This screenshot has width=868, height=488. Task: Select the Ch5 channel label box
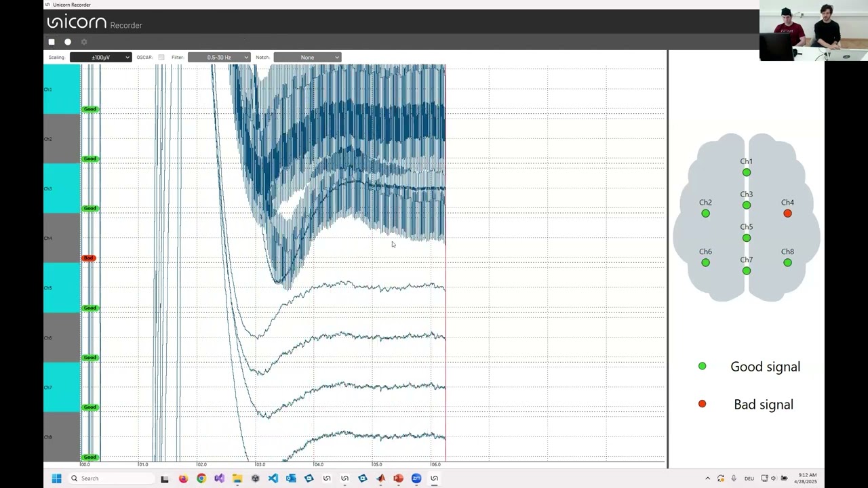point(62,287)
